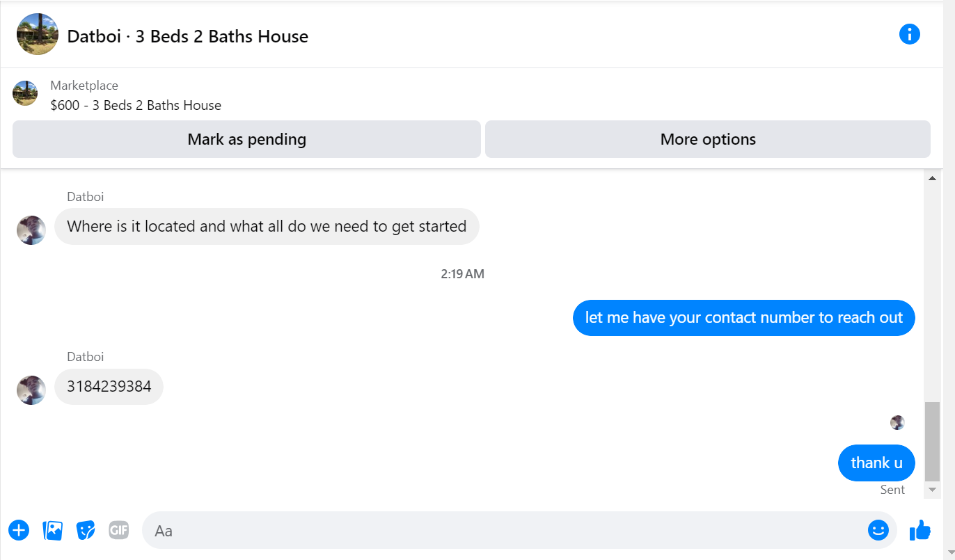955x560 pixels.
Task: Click the small seen-by avatar indicator
Action: tap(897, 422)
